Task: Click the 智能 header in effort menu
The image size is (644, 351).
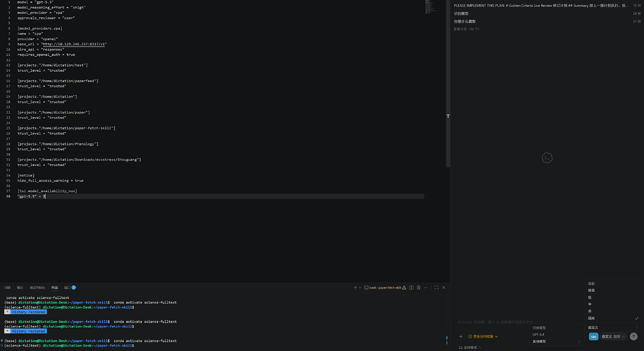Action: [x=591, y=284]
